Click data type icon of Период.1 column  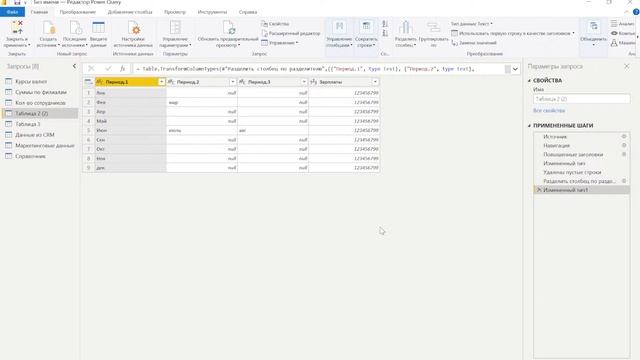click(x=99, y=82)
